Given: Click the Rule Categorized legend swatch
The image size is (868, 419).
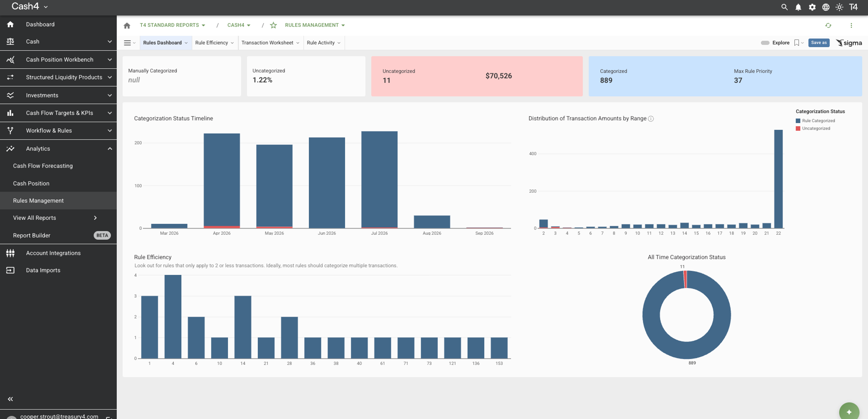Looking at the screenshot, I should tap(798, 121).
